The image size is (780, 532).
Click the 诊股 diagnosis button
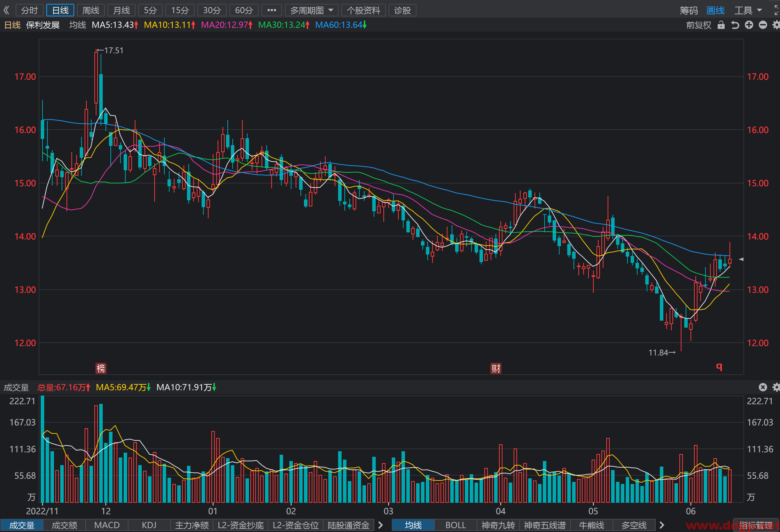pos(402,10)
